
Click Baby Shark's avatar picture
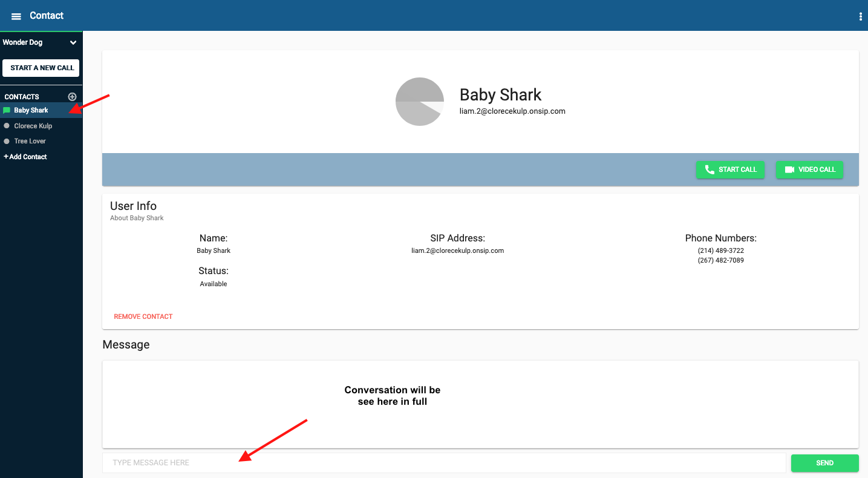coord(419,101)
